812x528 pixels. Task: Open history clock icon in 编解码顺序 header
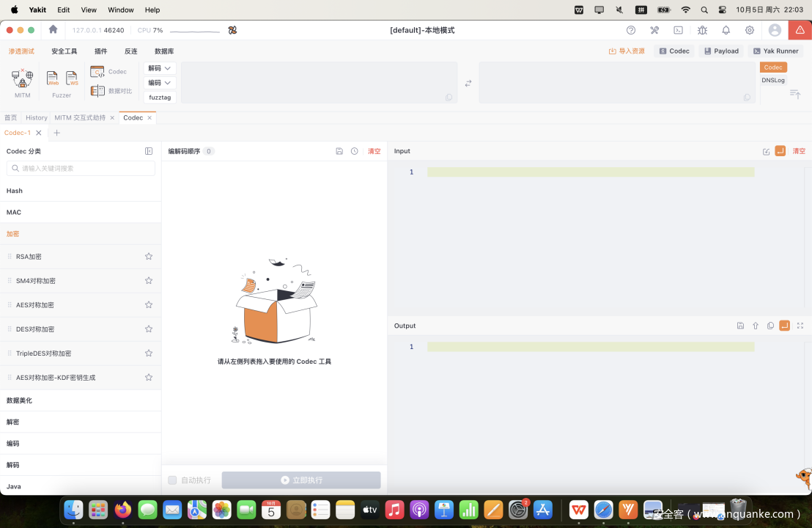355,151
